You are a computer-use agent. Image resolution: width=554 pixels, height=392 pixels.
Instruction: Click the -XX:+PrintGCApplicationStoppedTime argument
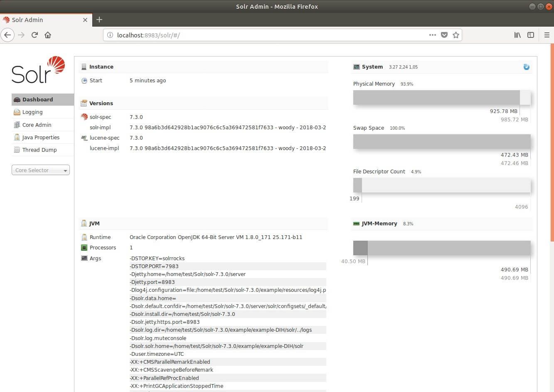click(x=177, y=386)
